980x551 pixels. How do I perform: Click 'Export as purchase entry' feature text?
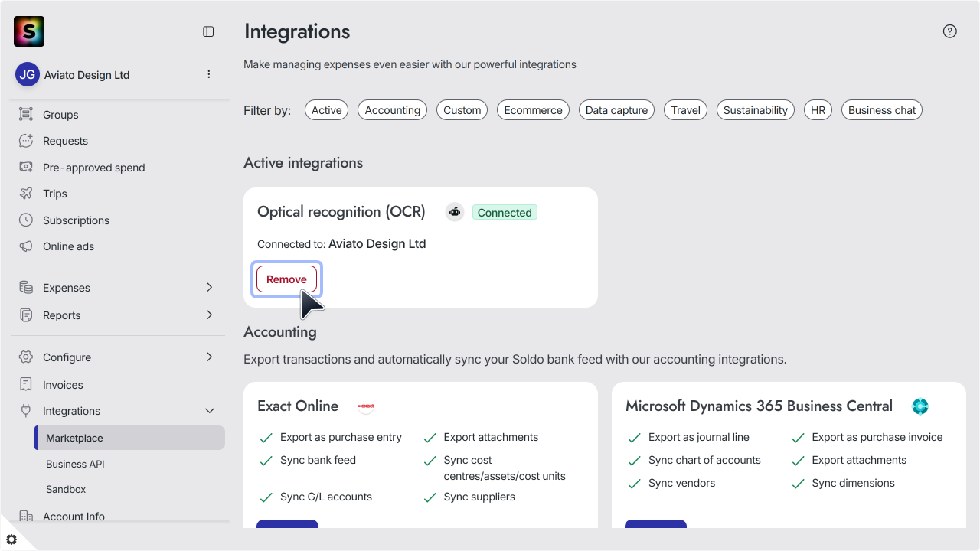click(x=341, y=437)
